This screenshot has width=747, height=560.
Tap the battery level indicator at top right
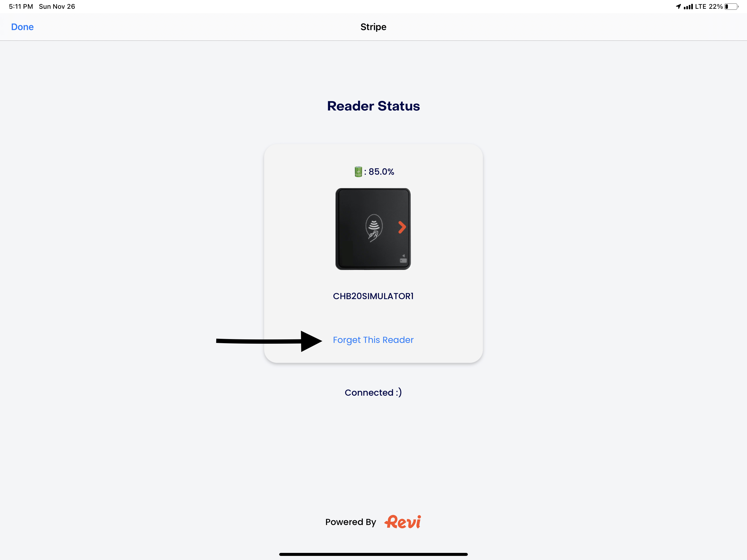tap(731, 6)
